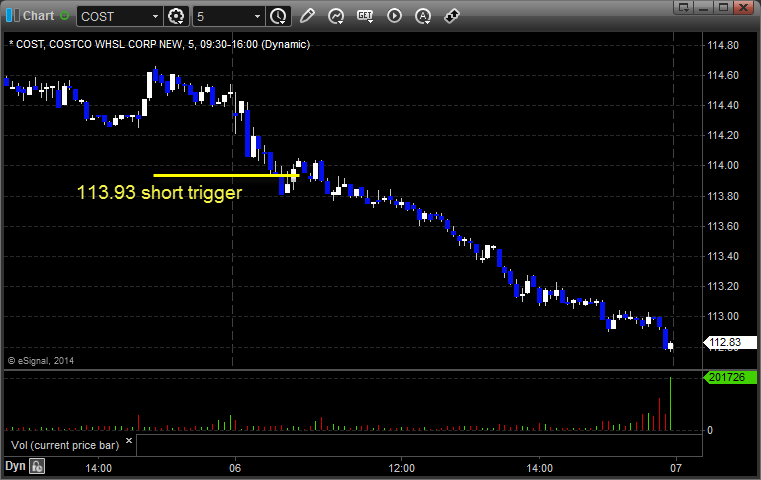The image size is (761, 480).
Task: Toggle the lock icon beside Dyn
Action: click(37, 466)
